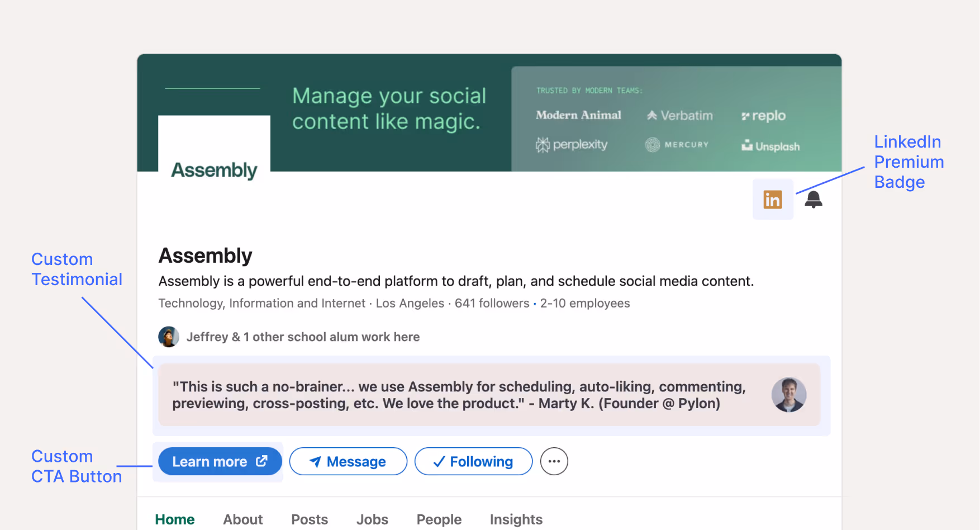Image resolution: width=980 pixels, height=530 pixels.
Task: Click the replo logo in banner
Action: [x=763, y=116]
